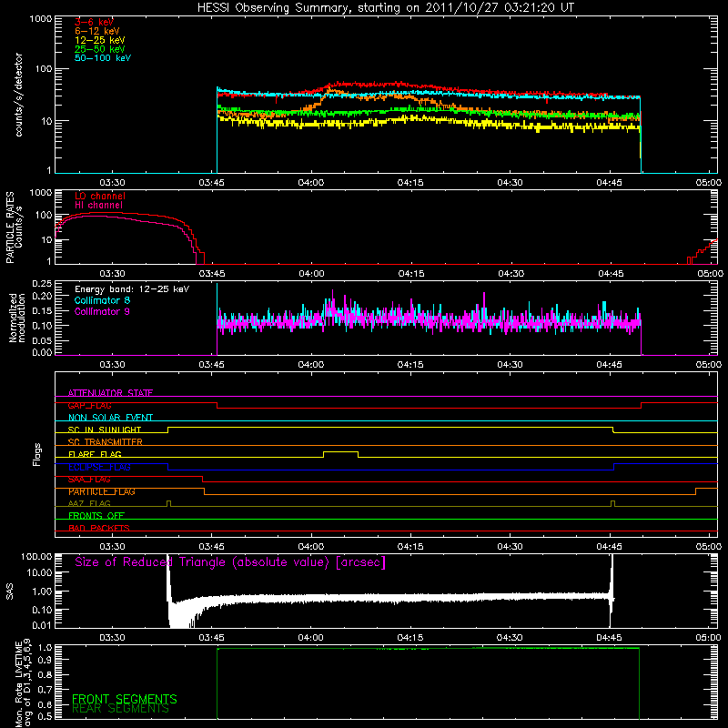728x728 pixels.
Task: Click the Normalized modulation axis label
Action: pyautogui.click(x=17, y=318)
